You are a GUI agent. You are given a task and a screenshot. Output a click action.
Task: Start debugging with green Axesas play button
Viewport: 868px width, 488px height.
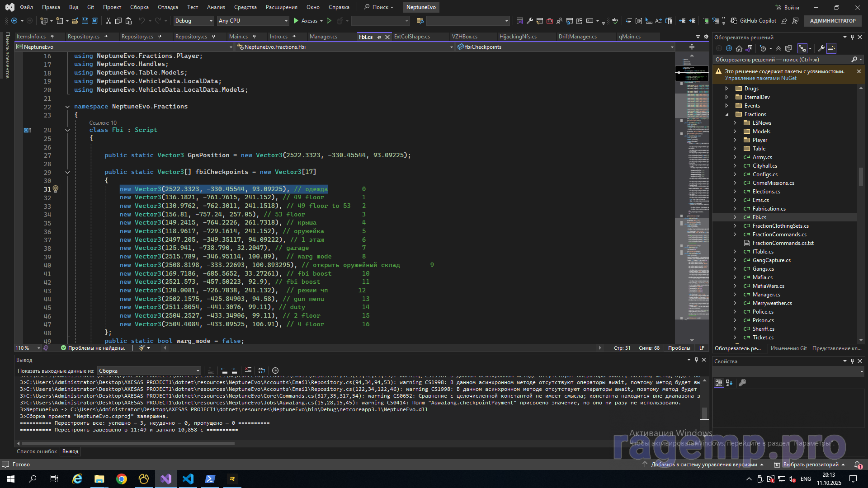296,21
